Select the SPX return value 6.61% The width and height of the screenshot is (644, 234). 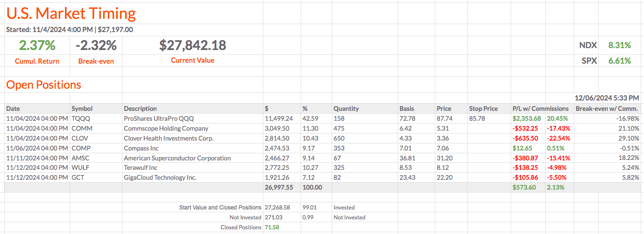tap(619, 61)
